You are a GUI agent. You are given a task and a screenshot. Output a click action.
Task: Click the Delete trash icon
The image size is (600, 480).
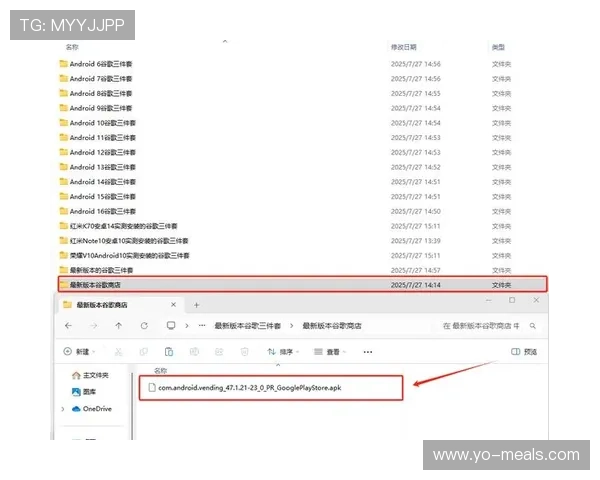(244, 352)
